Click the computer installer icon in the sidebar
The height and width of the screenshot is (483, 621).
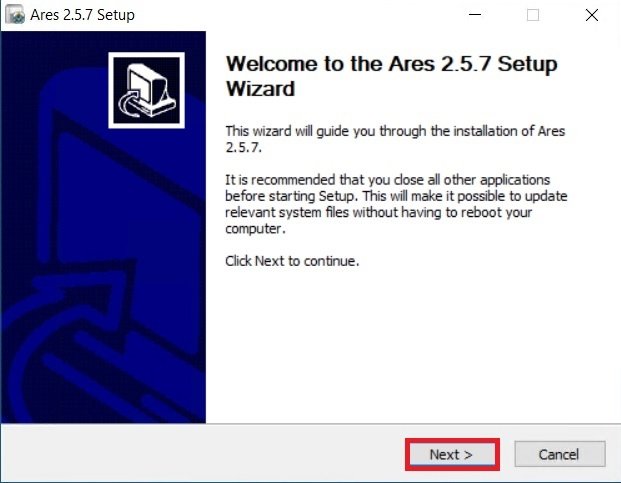tap(147, 90)
